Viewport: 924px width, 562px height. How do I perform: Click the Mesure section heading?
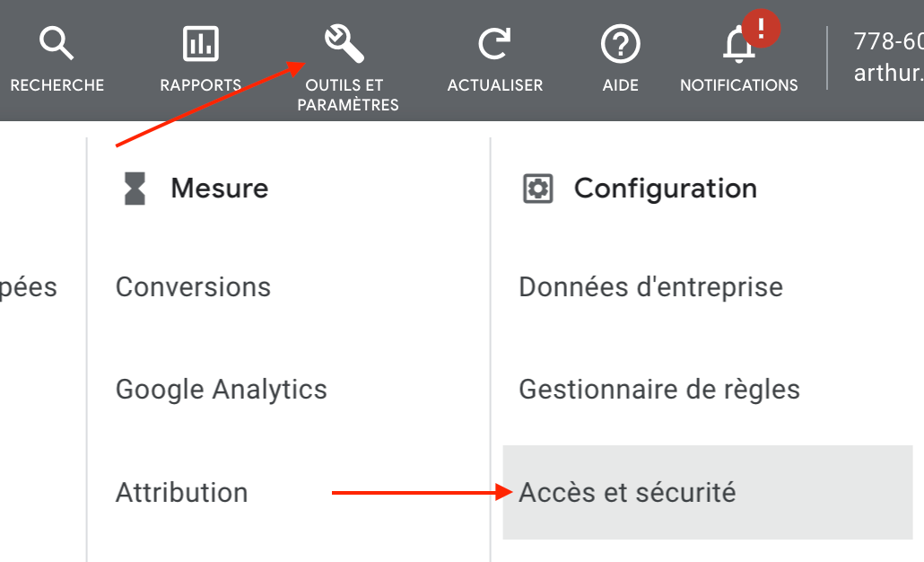coord(219,189)
